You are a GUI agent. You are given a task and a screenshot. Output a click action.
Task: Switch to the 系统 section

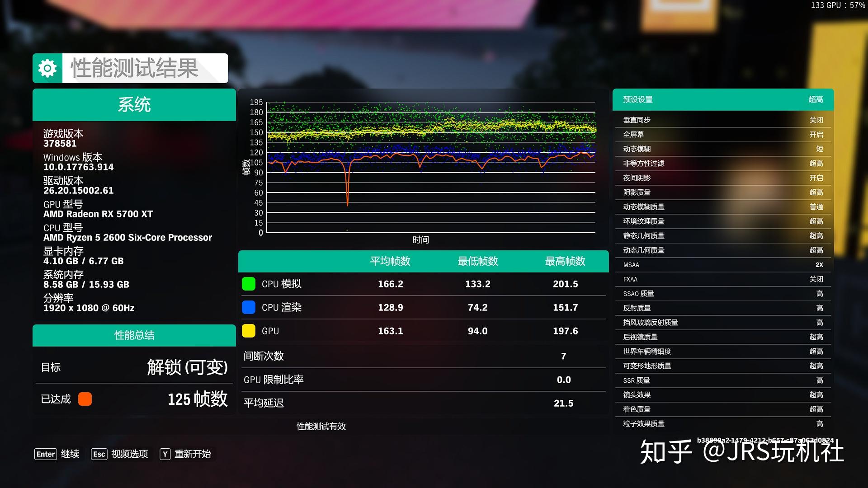point(133,105)
